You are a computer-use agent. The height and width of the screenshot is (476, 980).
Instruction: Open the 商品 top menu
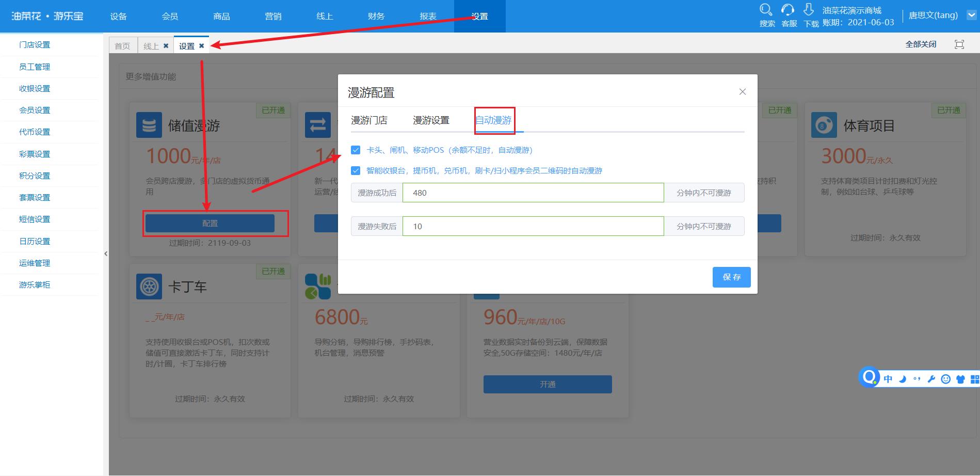221,16
